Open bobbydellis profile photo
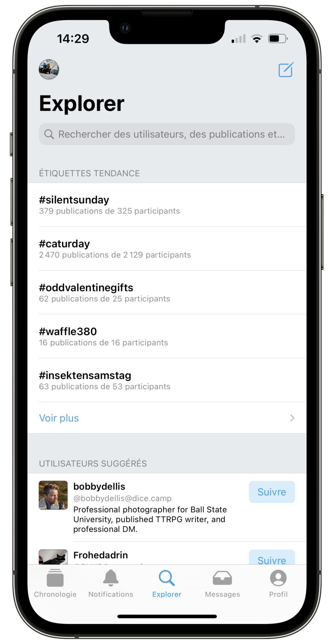The width and height of the screenshot is (334, 644). click(53, 495)
